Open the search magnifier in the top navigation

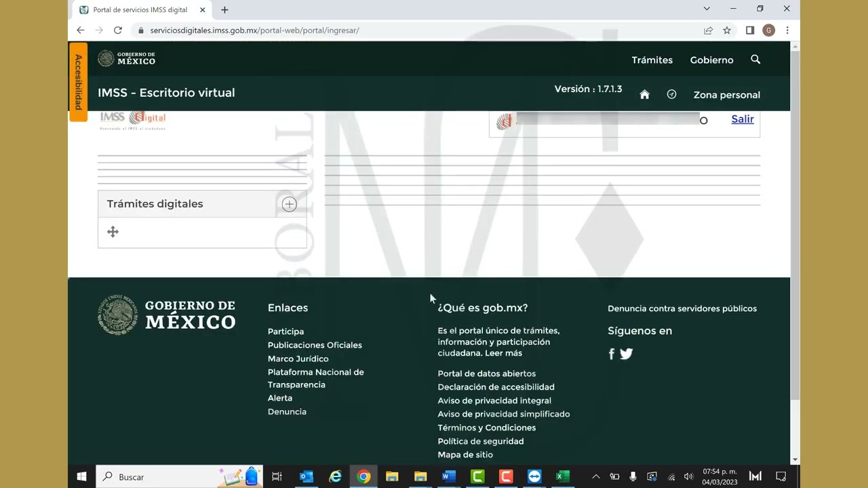click(x=755, y=60)
